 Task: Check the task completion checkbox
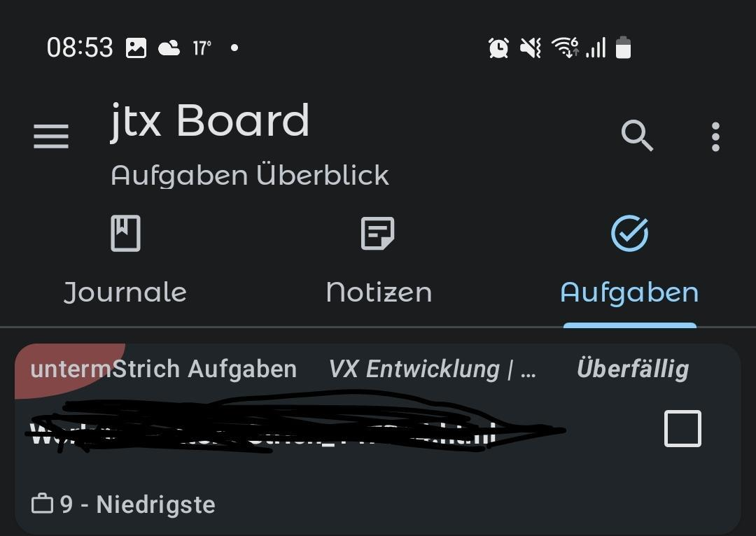point(682,428)
